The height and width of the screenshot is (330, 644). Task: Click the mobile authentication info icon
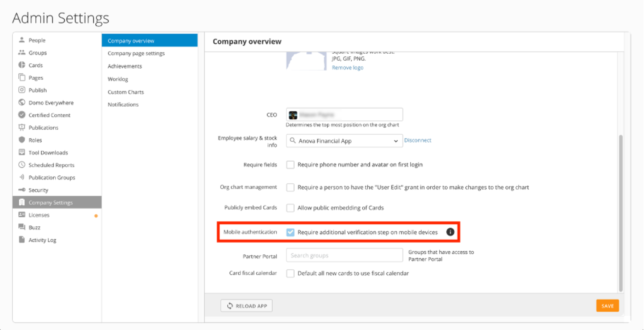pyautogui.click(x=450, y=232)
